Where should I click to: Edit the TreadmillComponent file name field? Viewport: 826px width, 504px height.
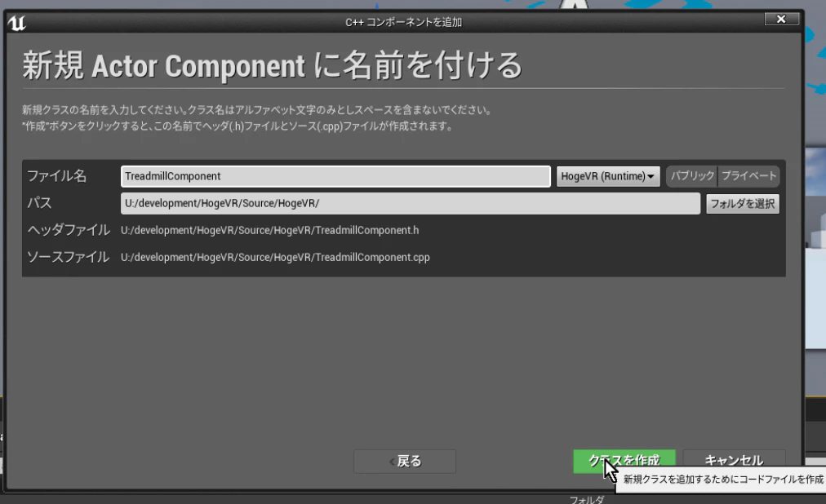point(335,176)
